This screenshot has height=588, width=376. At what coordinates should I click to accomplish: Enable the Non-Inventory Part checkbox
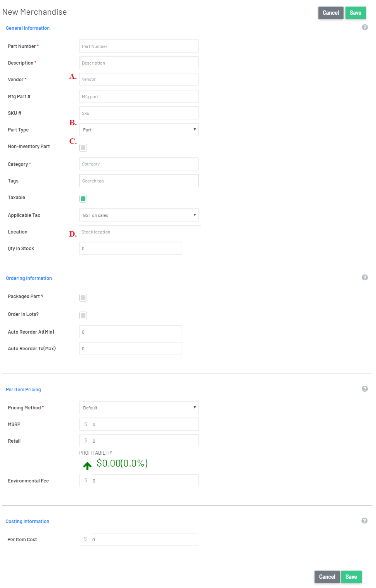click(83, 148)
